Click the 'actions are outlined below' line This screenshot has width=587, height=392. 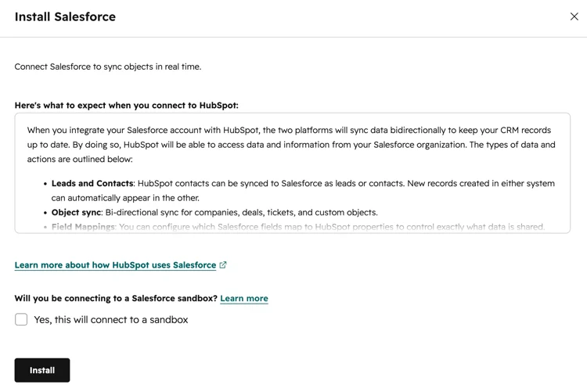[x=80, y=159]
